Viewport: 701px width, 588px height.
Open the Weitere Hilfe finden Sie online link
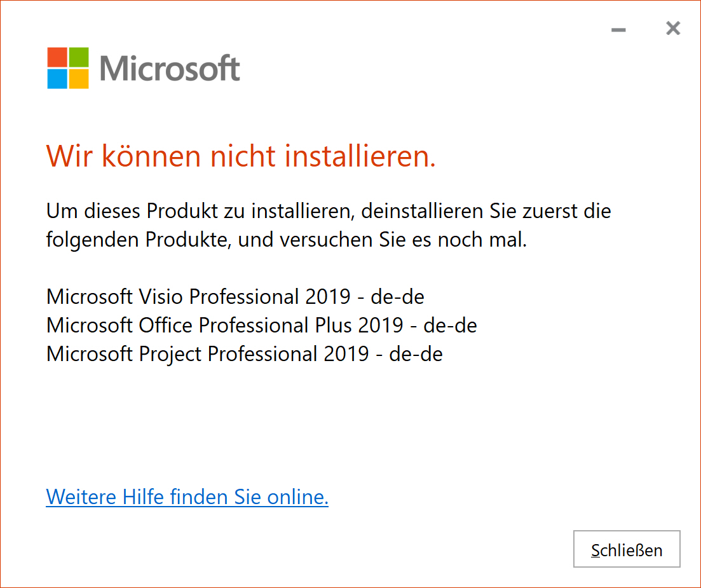click(x=187, y=497)
